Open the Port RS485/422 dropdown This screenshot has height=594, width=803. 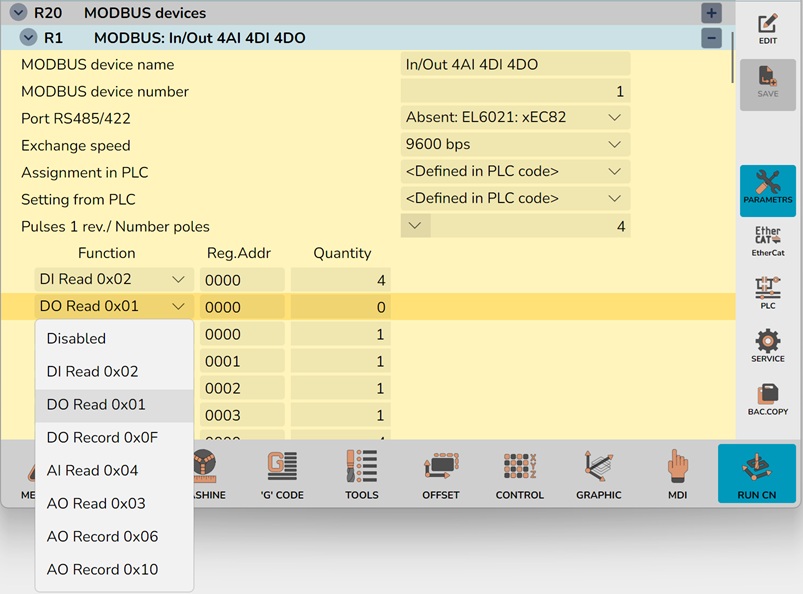tap(515, 118)
